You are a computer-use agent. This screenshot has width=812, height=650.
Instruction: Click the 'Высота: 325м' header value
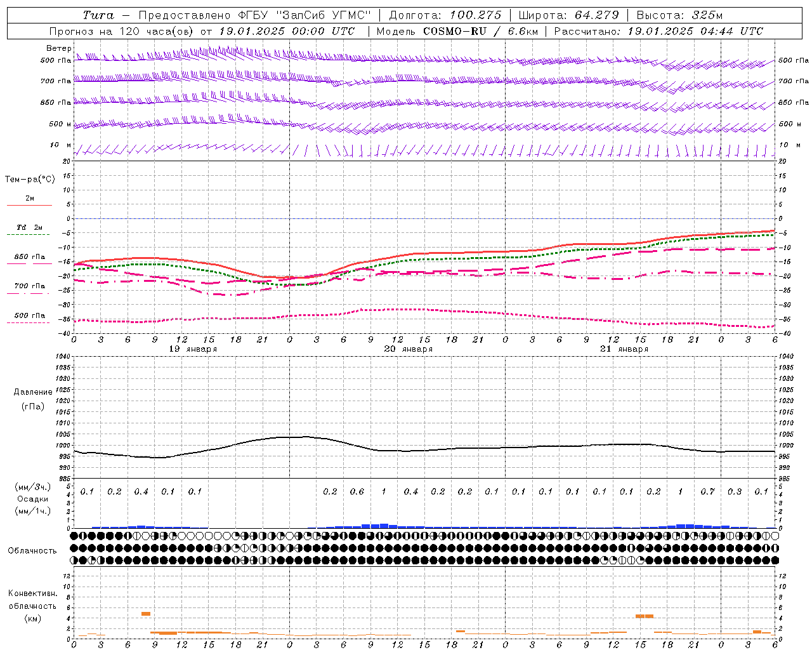[679, 15]
